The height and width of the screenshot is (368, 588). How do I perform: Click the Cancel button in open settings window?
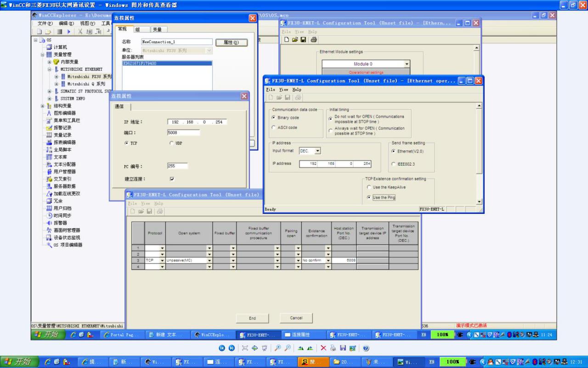point(296,318)
